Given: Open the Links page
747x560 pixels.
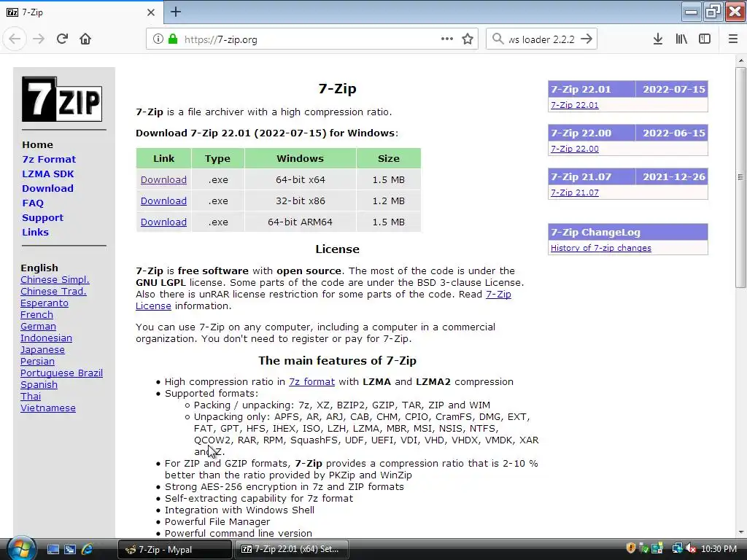Looking at the screenshot, I should click(x=35, y=233).
